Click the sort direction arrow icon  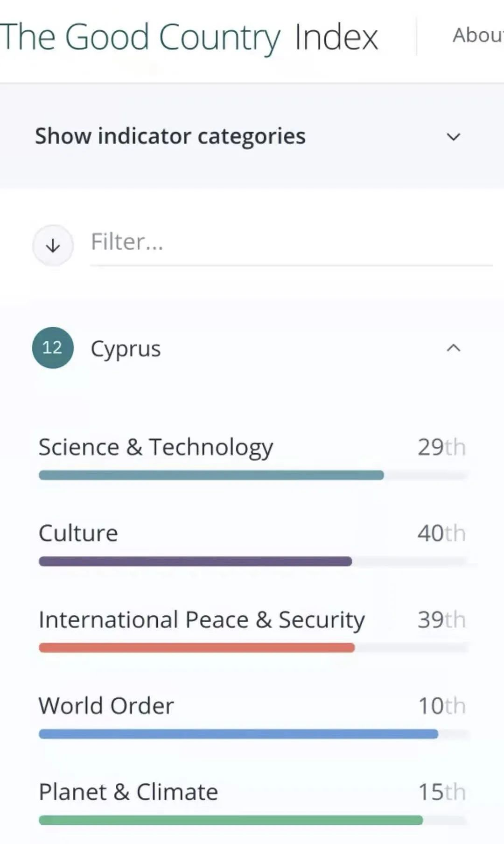pos(53,245)
